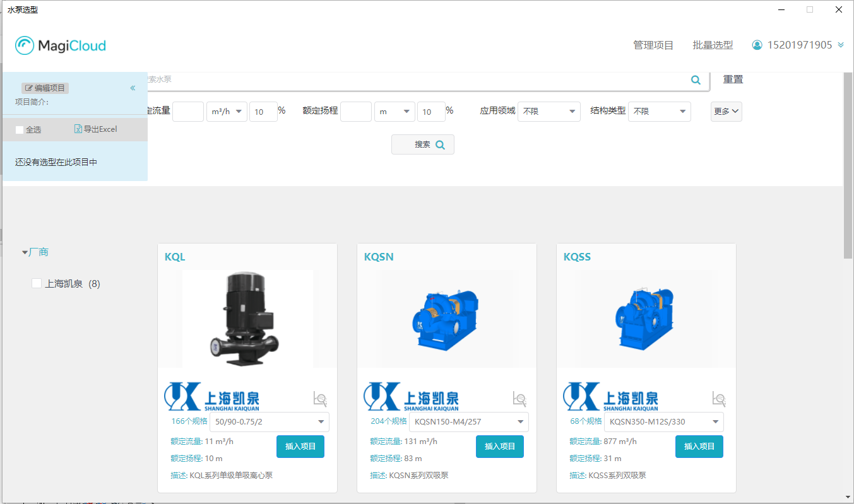Click the curve inspect icon on KQSS card
Image resolution: width=854 pixels, height=504 pixels.
[x=720, y=399]
